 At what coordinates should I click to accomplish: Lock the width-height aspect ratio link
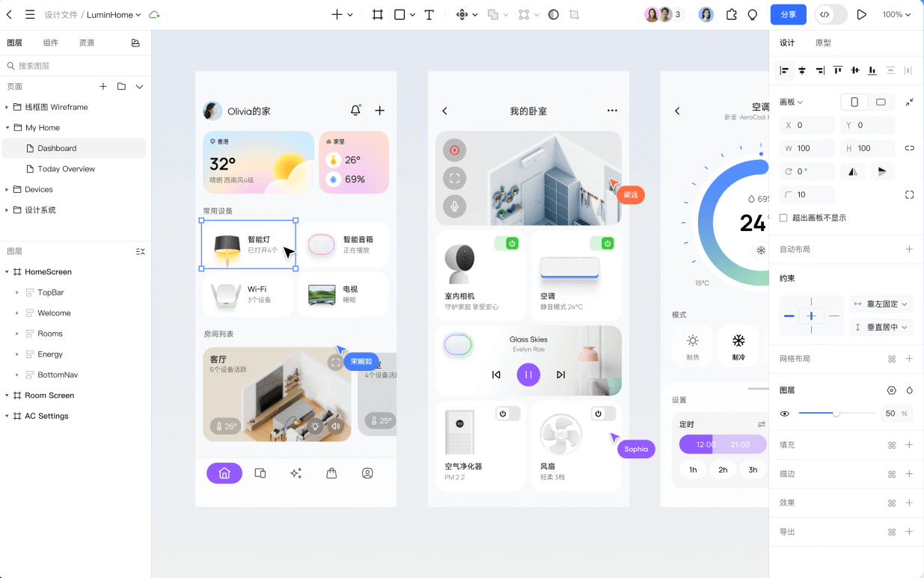pos(909,148)
